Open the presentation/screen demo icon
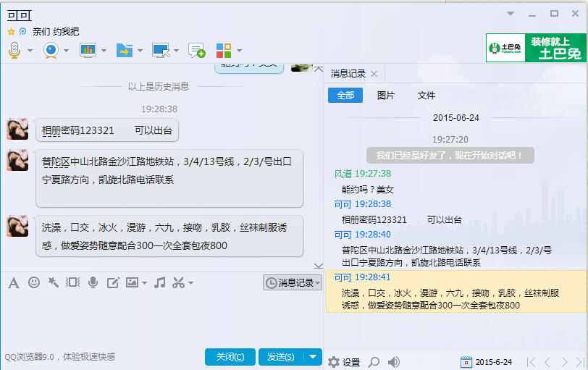The height and width of the screenshot is (370, 588). coord(88,50)
